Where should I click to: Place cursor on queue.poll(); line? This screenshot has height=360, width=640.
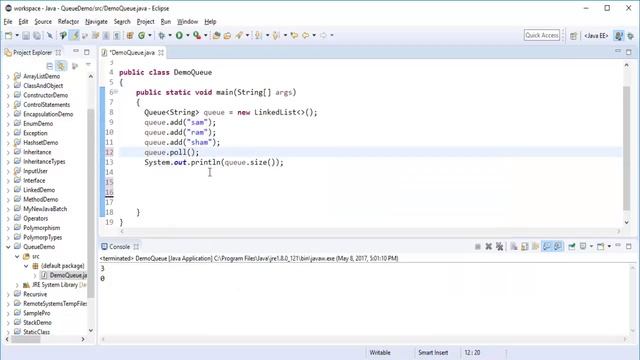(171, 152)
